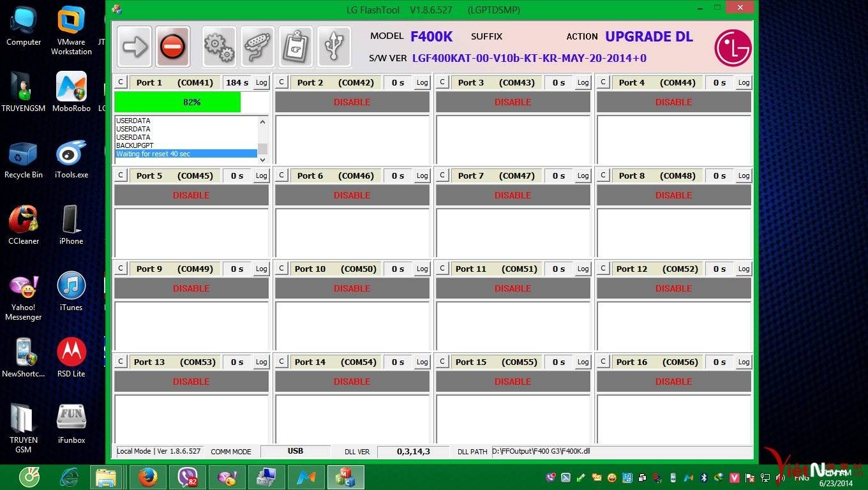868x490 pixels.
Task: Click the Port 1 82% progress bar
Action: click(191, 102)
